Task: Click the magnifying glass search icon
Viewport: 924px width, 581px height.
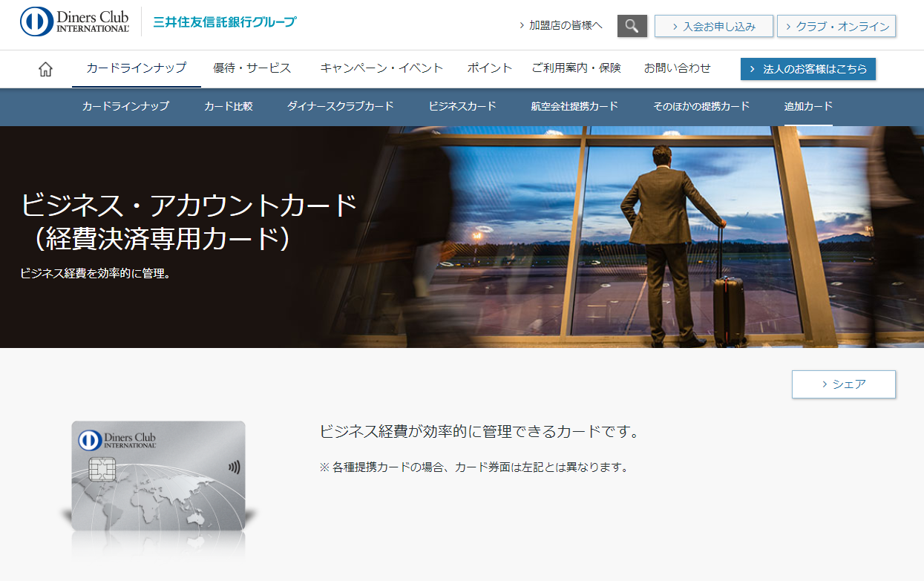Action: point(632,26)
